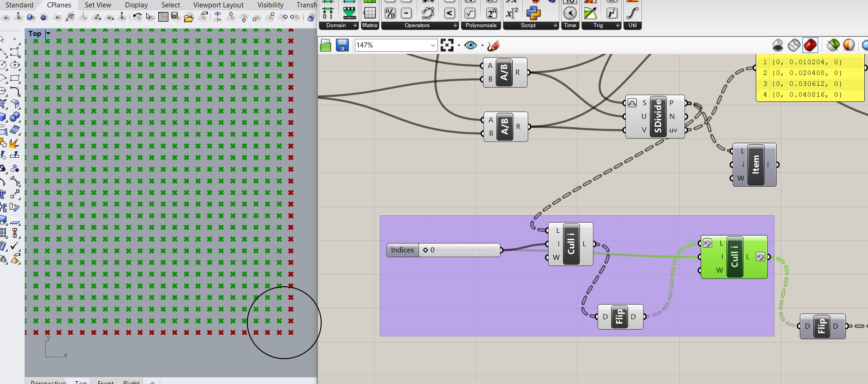This screenshot has width=868, height=384.
Task: Click the Read CPlane from file folder icon
Action: (188, 18)
